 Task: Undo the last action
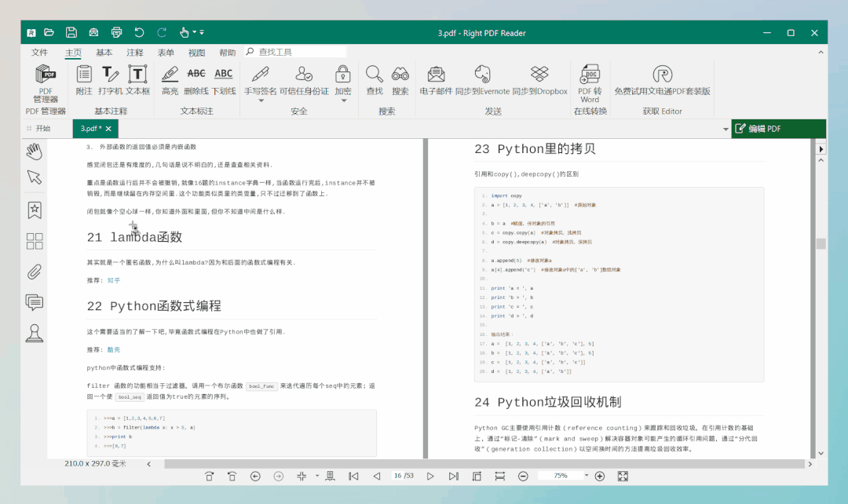click(139, 32)
